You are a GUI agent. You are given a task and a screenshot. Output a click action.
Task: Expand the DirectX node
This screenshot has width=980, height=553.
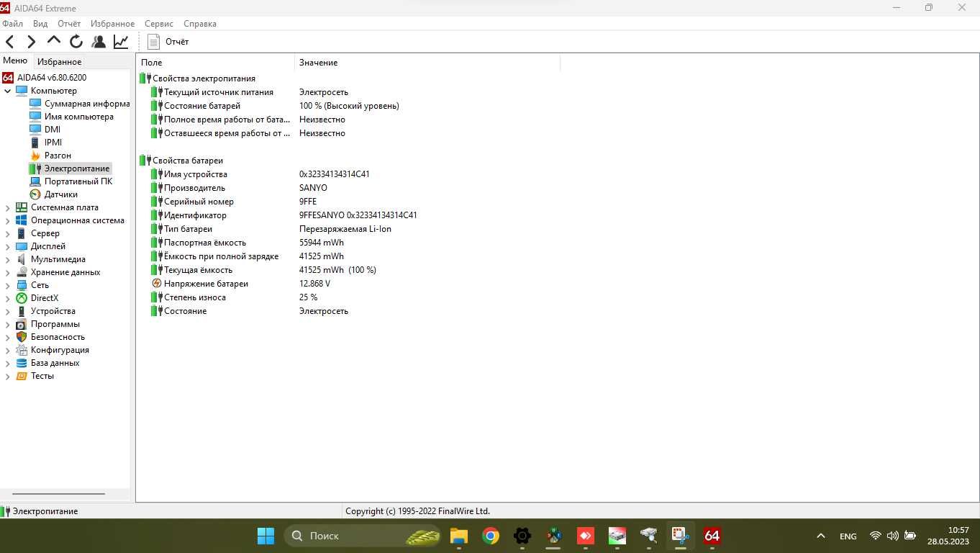8,298
